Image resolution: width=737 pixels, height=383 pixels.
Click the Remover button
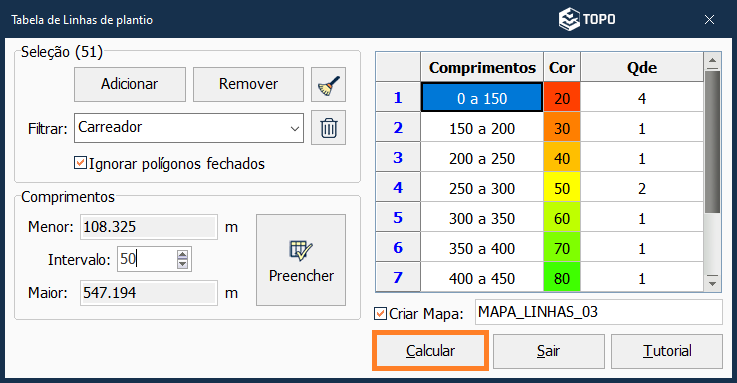click(248, 85)
